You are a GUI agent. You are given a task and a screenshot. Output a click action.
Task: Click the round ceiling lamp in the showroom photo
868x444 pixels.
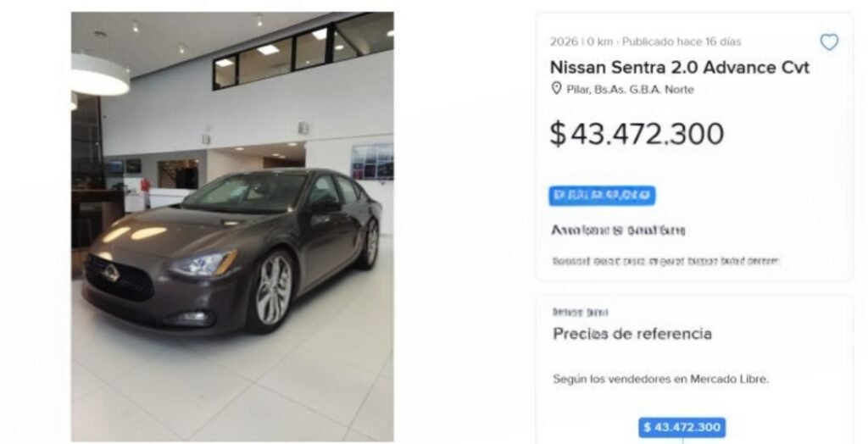point(100,76)
